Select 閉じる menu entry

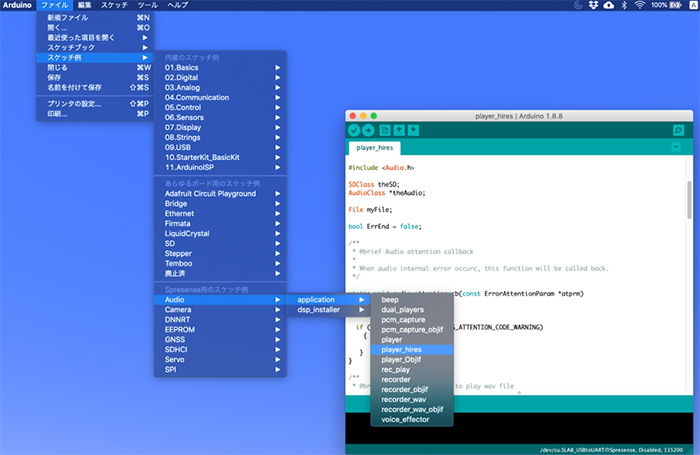pyautogui.click(x=95, y=67)
